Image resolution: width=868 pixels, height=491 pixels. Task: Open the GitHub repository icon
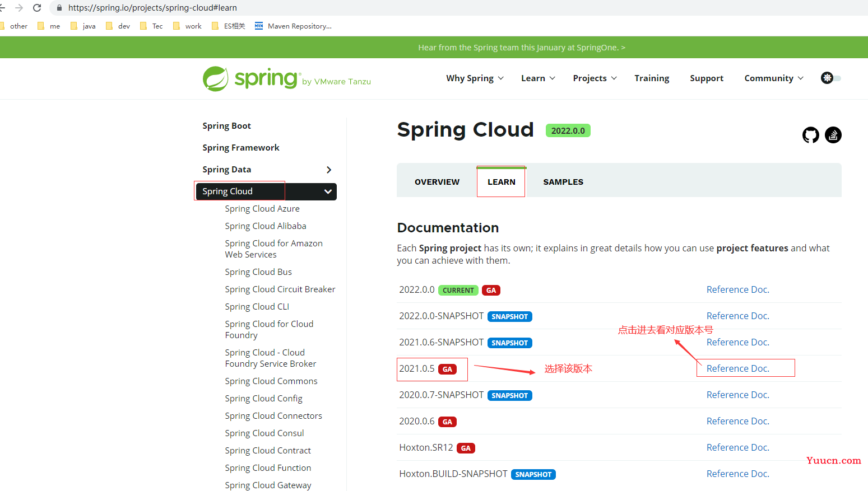pos(810,135)
